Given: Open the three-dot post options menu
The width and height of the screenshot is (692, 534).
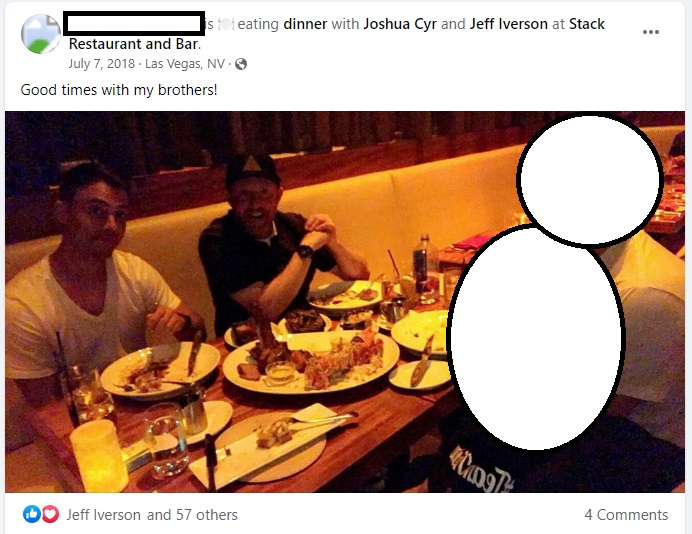Looking at the screenshot, I should (x=651, y=32).
